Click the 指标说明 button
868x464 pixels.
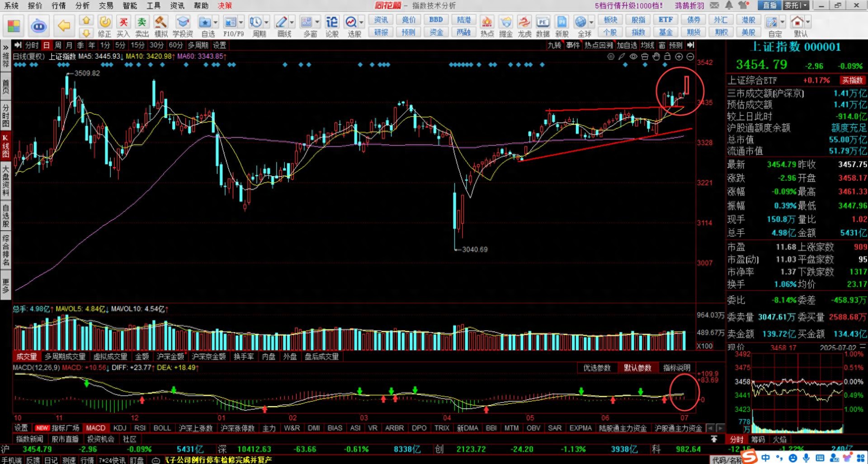coord(677,368)
